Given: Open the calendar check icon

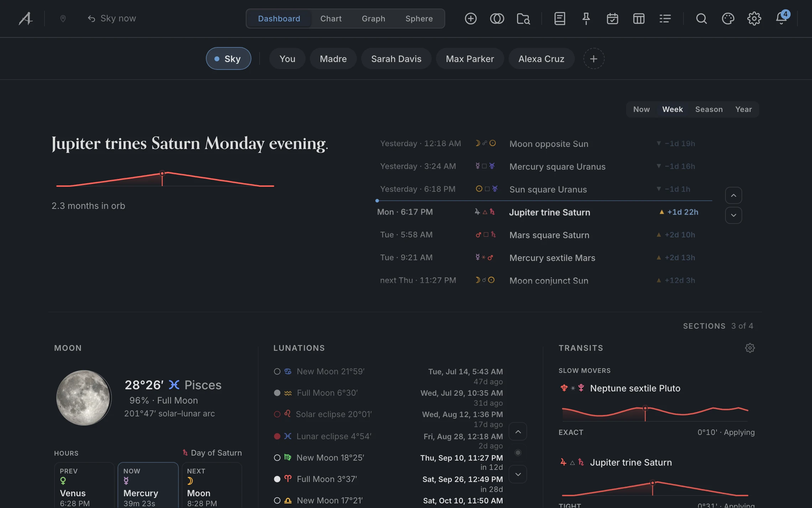Looking at the screenshot, I should (x=612, y=19).
